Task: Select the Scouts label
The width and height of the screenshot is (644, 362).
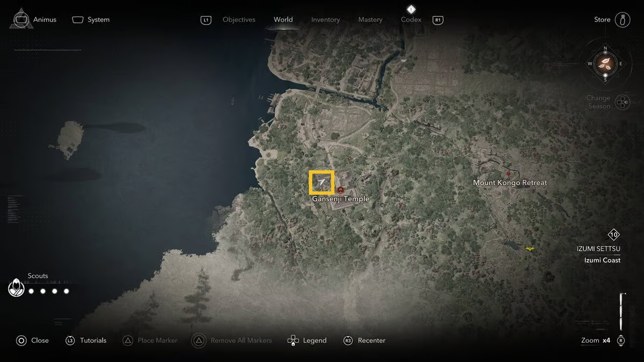Action: tap(38, 276)
